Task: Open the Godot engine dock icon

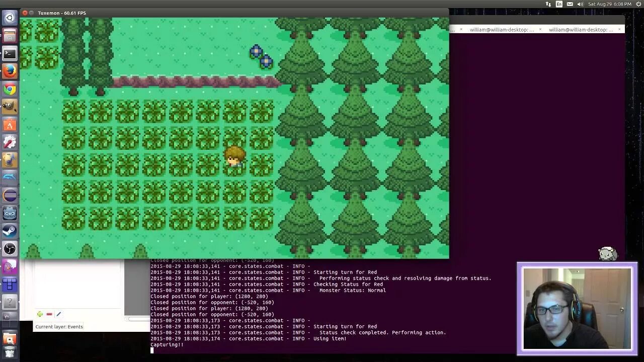Action: click(x=10, y=213)
